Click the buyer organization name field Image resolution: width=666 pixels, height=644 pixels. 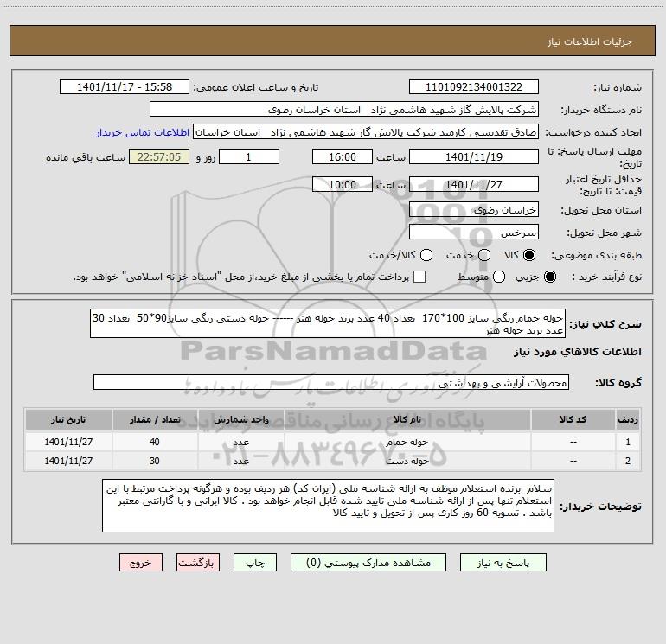pos(344,110)
